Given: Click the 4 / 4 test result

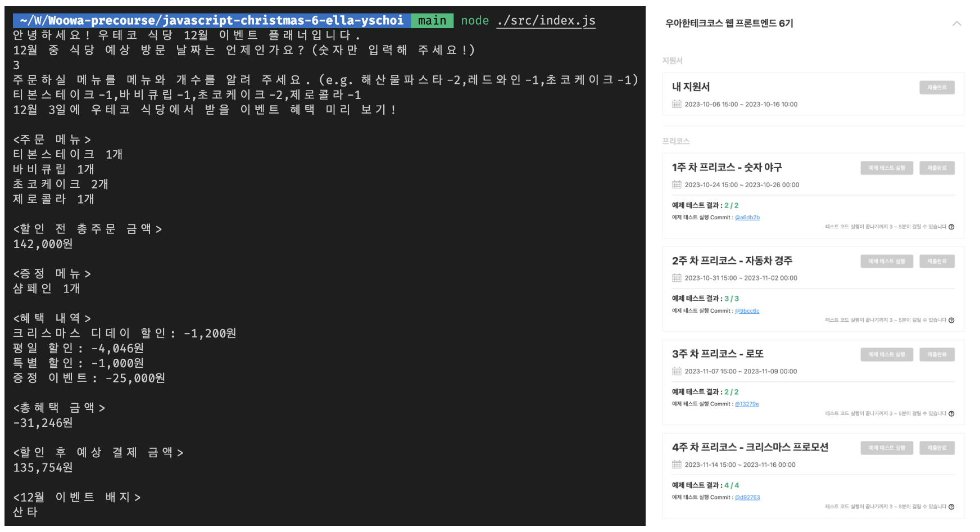Looking at the screenshot, I should [732, 486].
